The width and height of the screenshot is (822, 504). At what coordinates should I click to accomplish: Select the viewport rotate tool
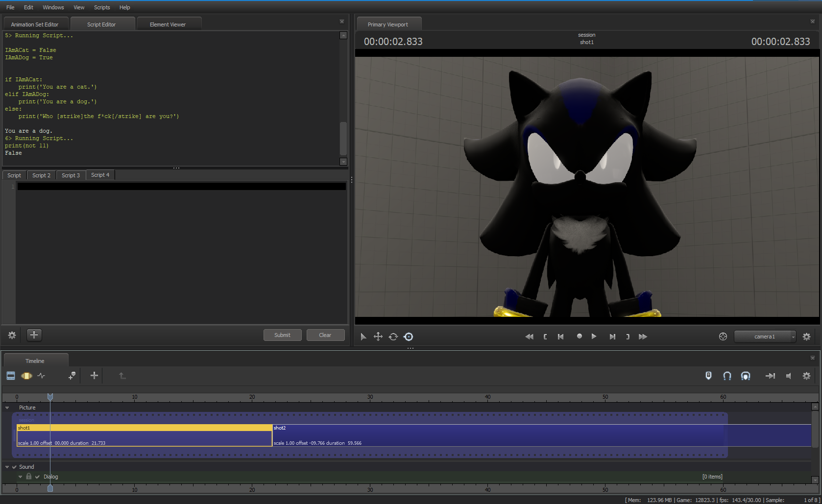[x=393, y=336]
